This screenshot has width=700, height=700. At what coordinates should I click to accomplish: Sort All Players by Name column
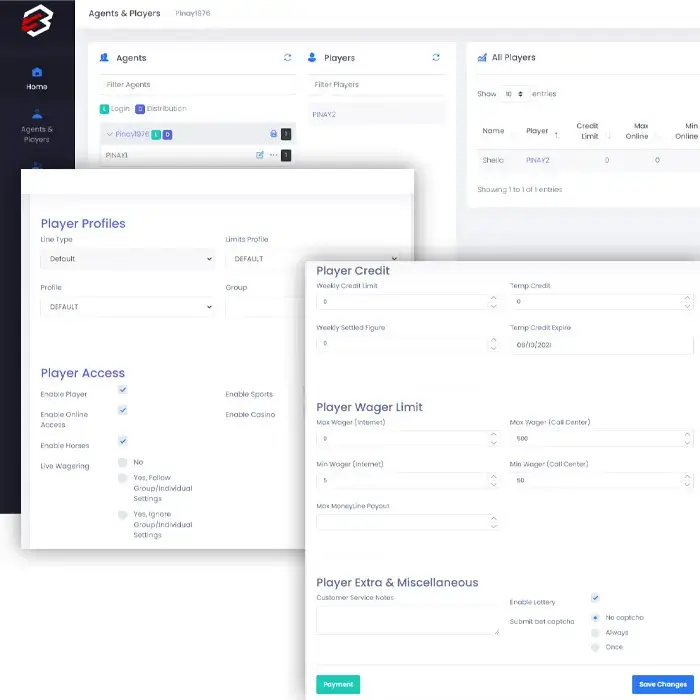click(x=493, y=131)
